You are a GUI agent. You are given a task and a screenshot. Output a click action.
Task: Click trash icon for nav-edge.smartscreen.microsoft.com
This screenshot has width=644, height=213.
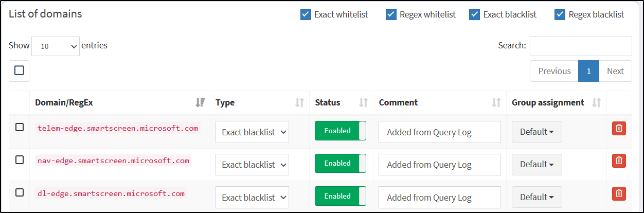click(x=619, y=161)
